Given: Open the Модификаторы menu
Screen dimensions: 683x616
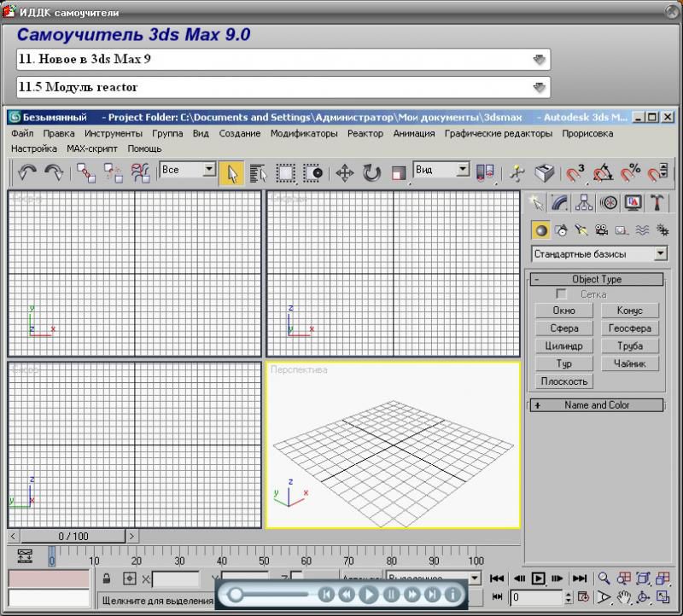Looking at the screenshot, I should point(304,133).
